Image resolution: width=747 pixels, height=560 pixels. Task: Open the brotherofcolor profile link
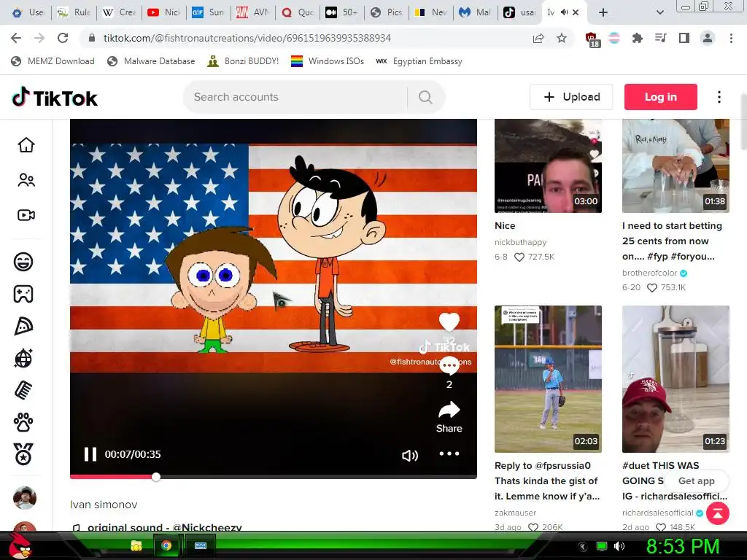649,273
